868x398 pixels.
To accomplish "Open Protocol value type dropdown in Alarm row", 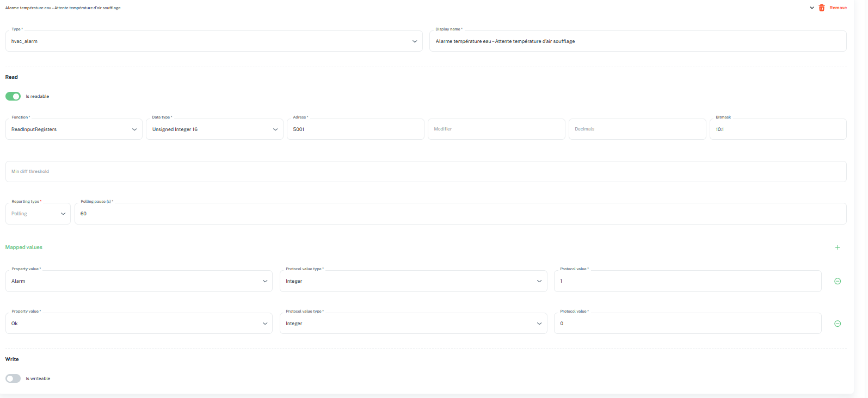I will click(x=413, y=281).
